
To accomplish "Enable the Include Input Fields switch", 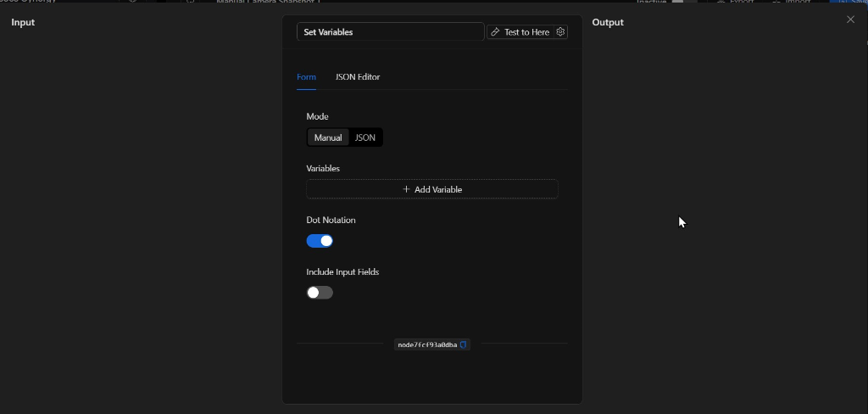I will pos(320,293).
